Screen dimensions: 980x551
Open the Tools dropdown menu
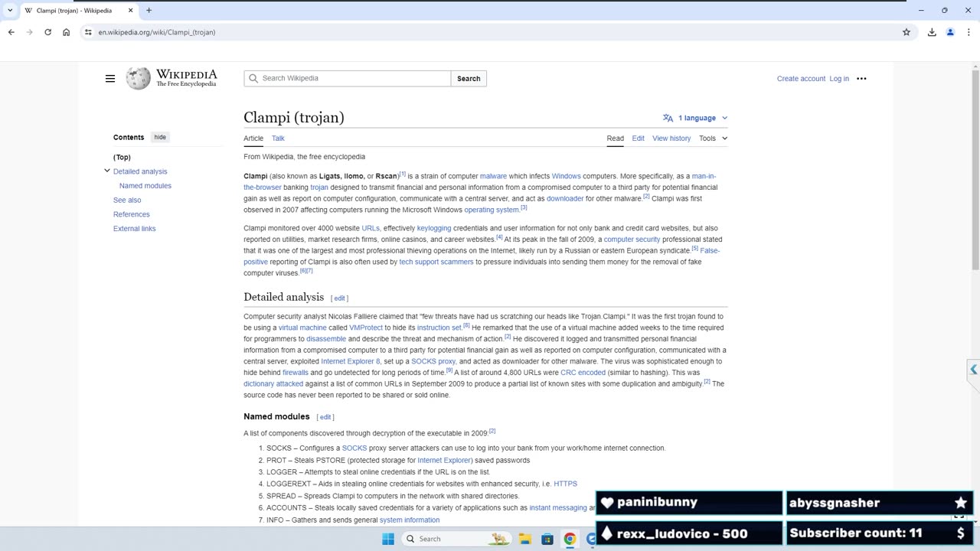(x=713, y=139)
